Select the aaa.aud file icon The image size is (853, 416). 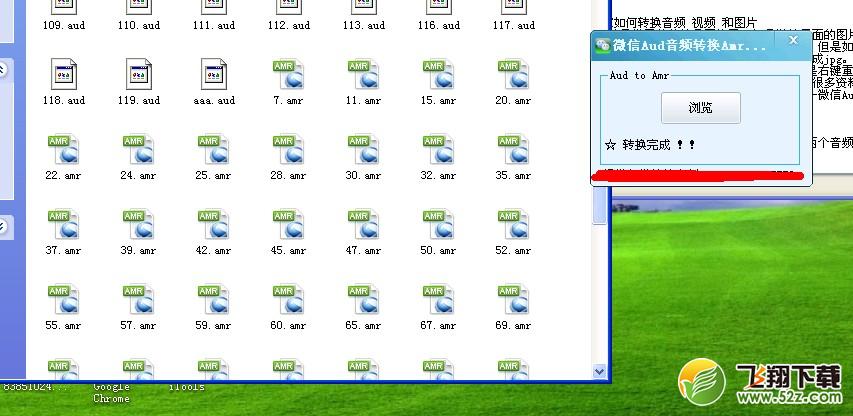point(214,74)
